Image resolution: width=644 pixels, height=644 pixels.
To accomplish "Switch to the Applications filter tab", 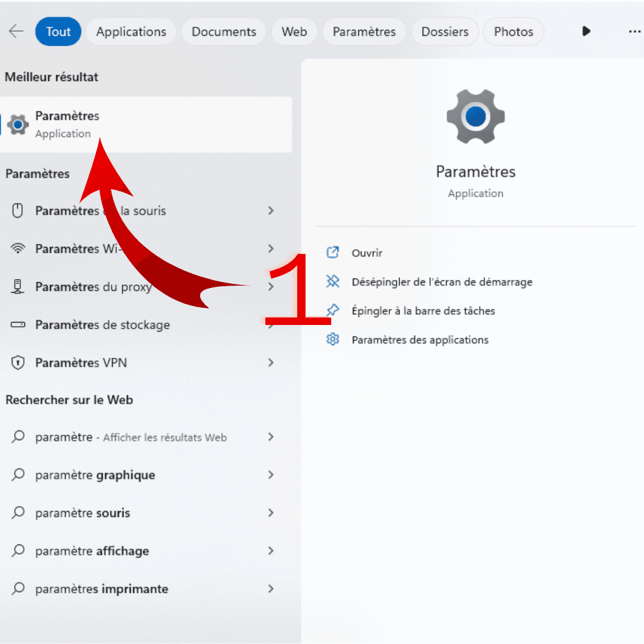I will [x=131, y=32].
